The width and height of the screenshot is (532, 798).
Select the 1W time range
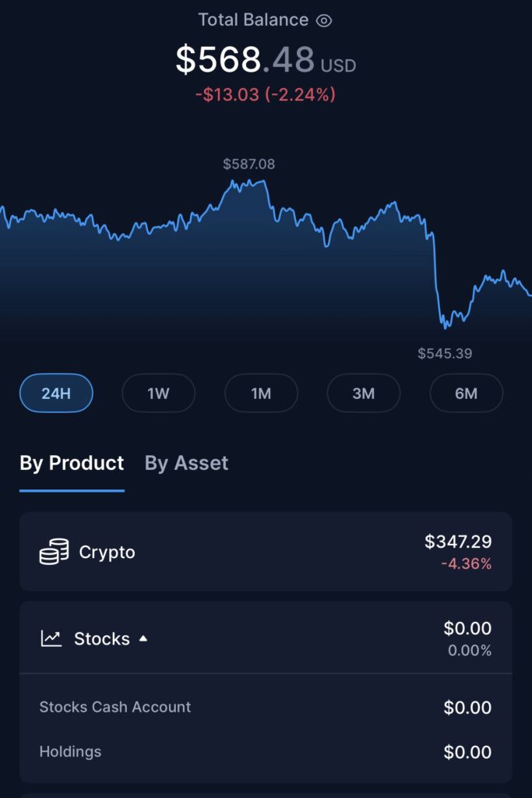(158, 394)
